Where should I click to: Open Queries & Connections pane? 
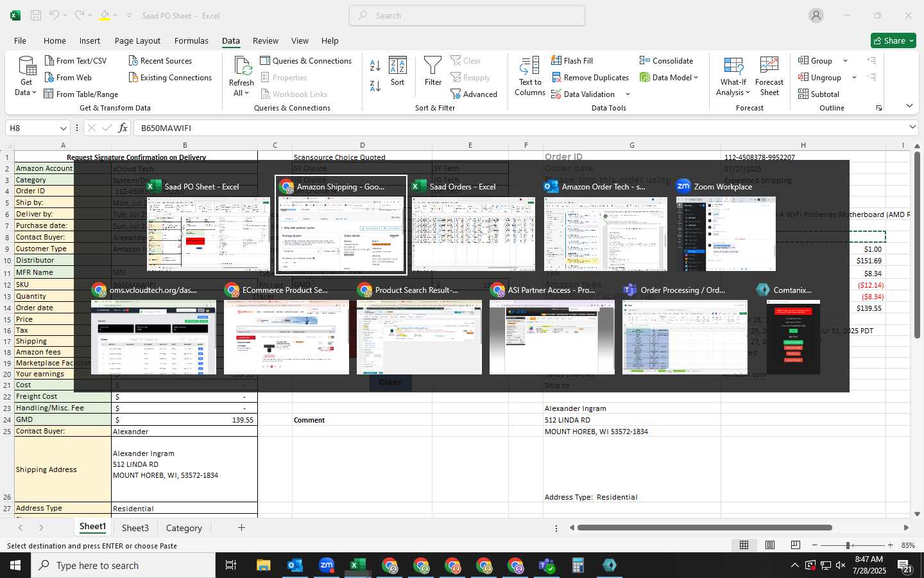tap(305, 61)
